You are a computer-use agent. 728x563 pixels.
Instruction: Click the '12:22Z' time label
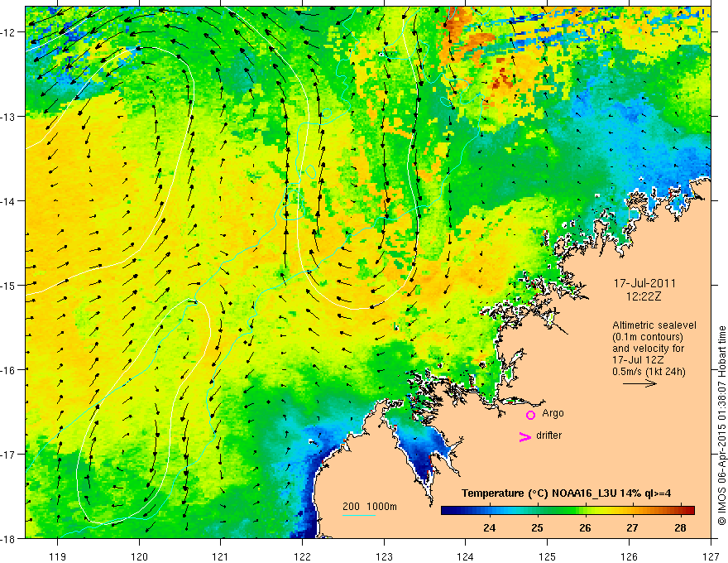[x=643, y=296]
